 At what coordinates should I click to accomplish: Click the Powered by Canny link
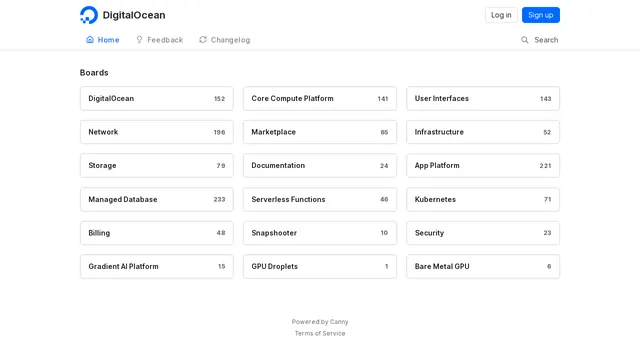tap(320, 322)
